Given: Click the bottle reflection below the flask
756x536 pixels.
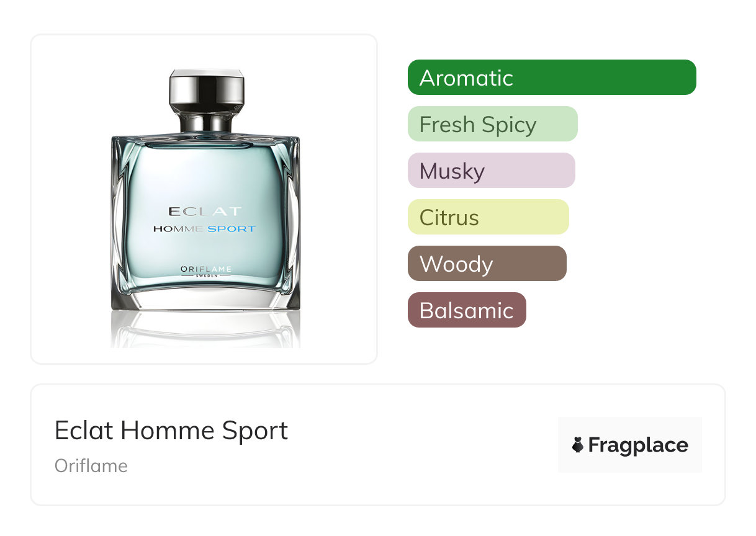Looking at the screenshot, I should coord(205,329).
